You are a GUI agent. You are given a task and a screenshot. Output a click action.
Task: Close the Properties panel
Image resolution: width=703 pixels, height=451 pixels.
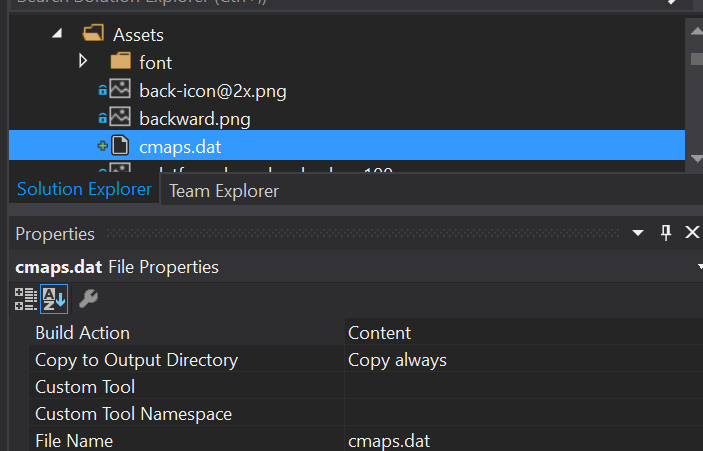(691, 233)
